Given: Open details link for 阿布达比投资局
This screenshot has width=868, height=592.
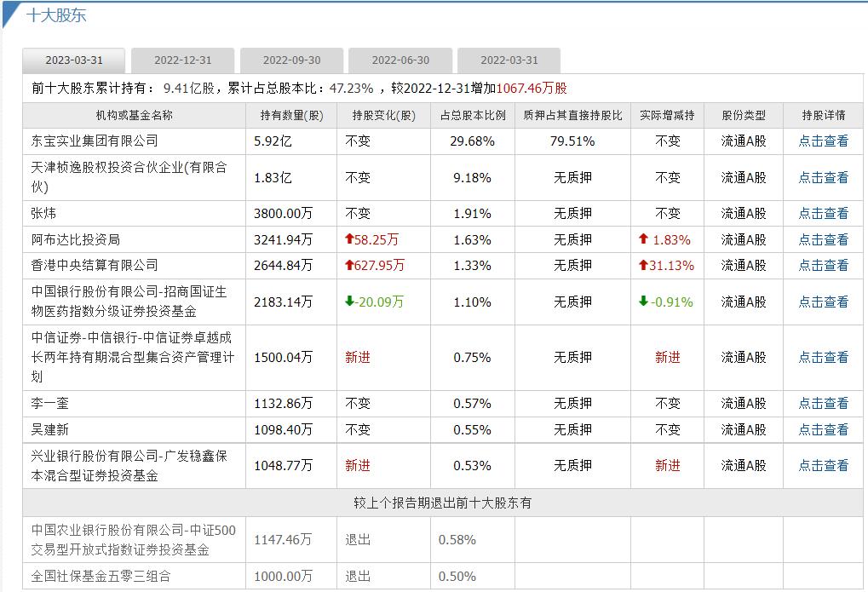Looking at the screenshot, I should point(822,239).
